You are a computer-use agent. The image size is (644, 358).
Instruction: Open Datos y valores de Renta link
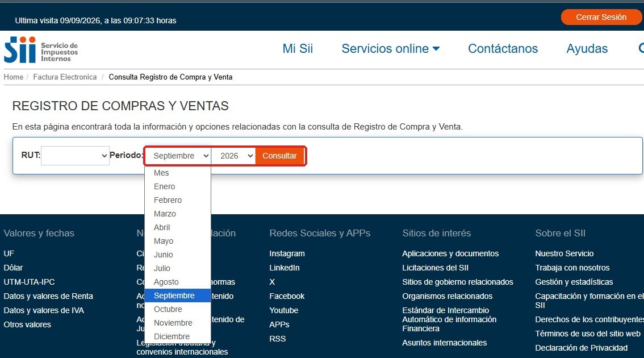(48, 296)
